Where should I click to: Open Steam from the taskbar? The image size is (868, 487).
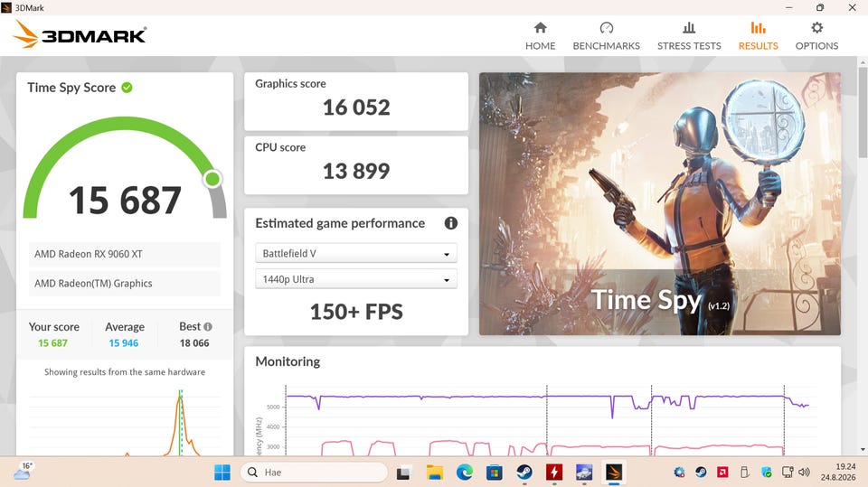pos(524,473)
